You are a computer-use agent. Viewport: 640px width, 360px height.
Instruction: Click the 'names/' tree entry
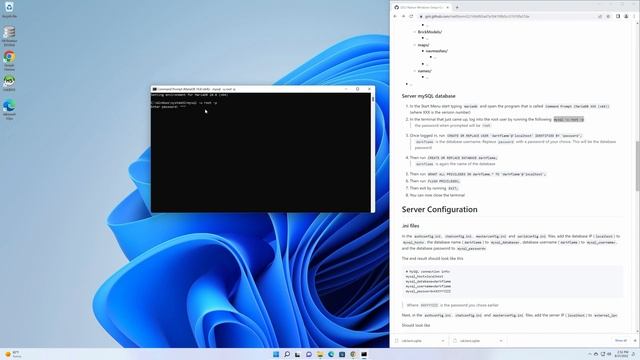click(424, 71)
